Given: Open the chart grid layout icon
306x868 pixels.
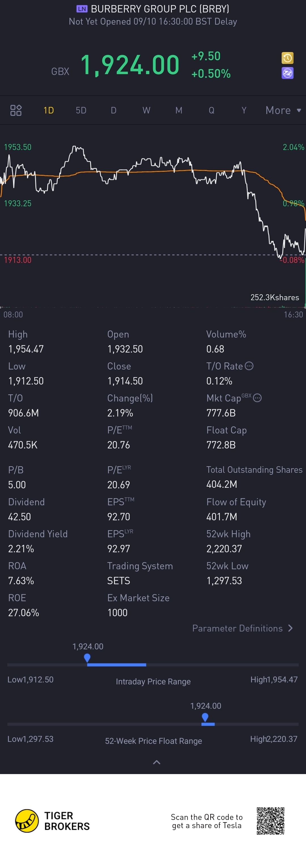Looking at the screenshot, I should pyautogui.click(x=16, y=110).
